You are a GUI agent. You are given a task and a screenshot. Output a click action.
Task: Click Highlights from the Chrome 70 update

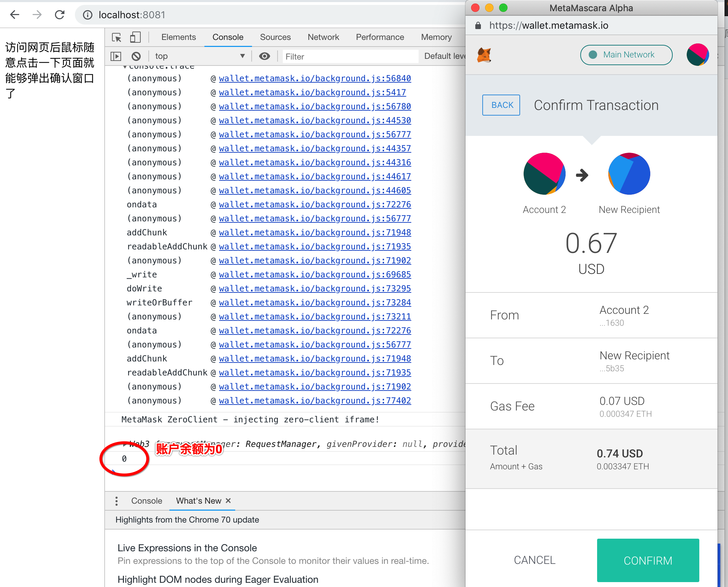click(x=187, y=520)
